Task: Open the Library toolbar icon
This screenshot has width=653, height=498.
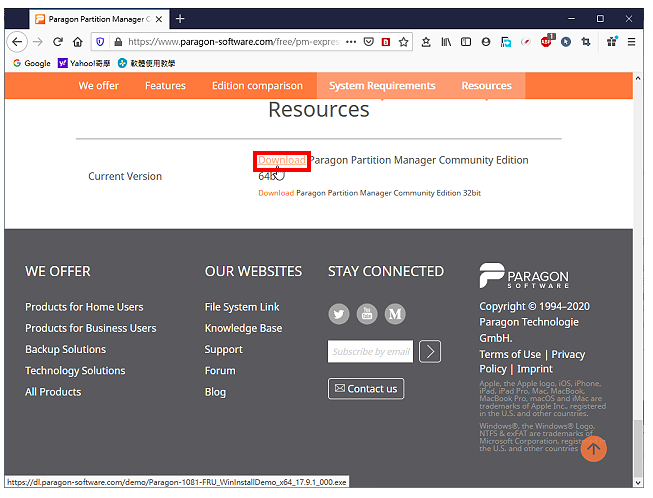Action: 446,42
